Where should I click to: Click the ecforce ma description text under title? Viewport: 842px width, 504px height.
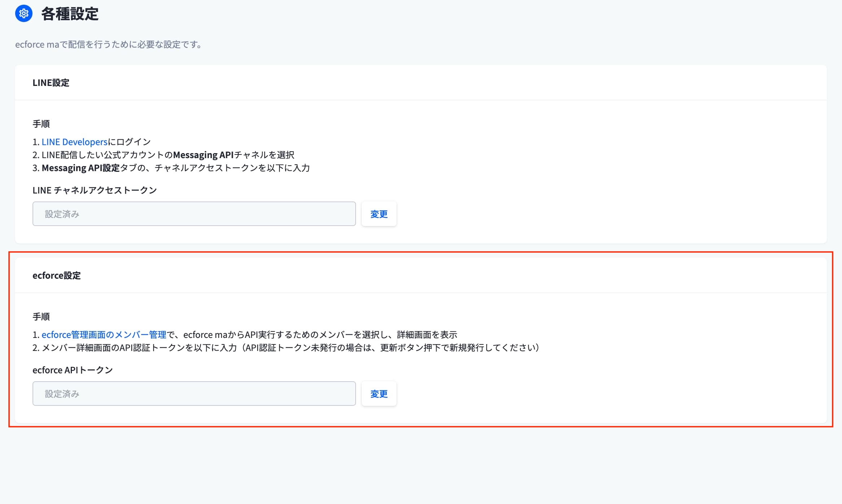coord(108,44)
